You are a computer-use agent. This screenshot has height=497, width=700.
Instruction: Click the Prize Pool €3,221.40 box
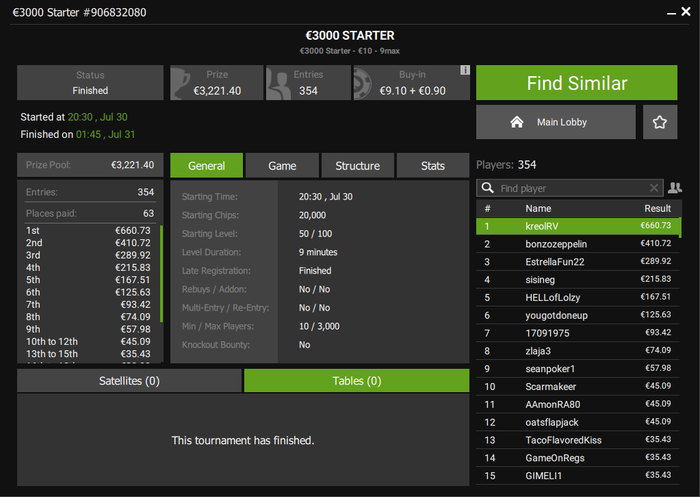point(90,165)
